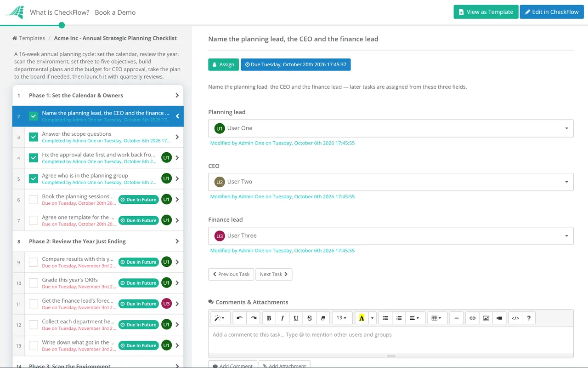Open the Finance lead dropdown

click(x=391, y=236)
